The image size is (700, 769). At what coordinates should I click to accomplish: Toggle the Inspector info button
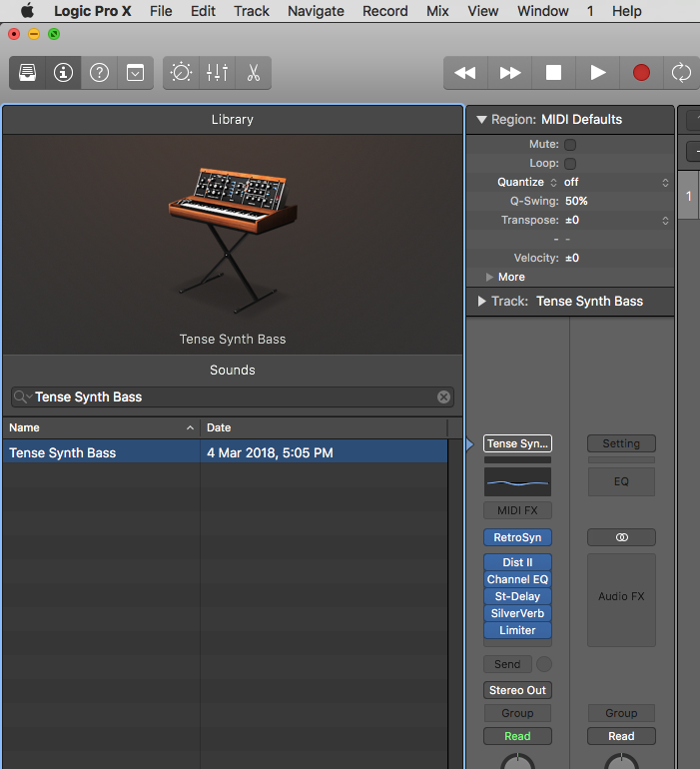[x=63, y=73]
